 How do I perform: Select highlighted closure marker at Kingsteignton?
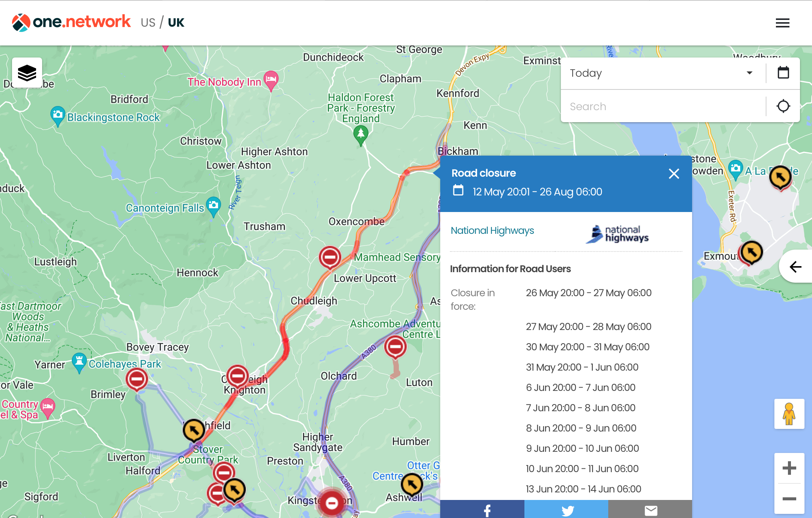click(332, 503)
